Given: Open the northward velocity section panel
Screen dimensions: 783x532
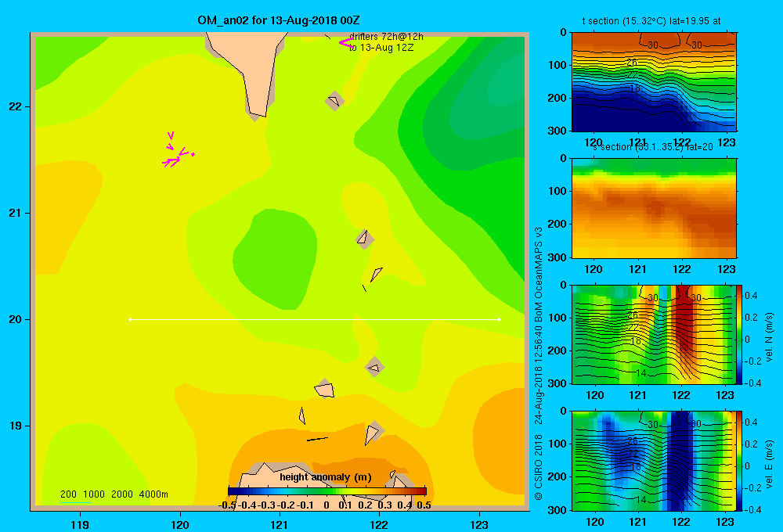Looking at the screenshot, I should point(654,334).
